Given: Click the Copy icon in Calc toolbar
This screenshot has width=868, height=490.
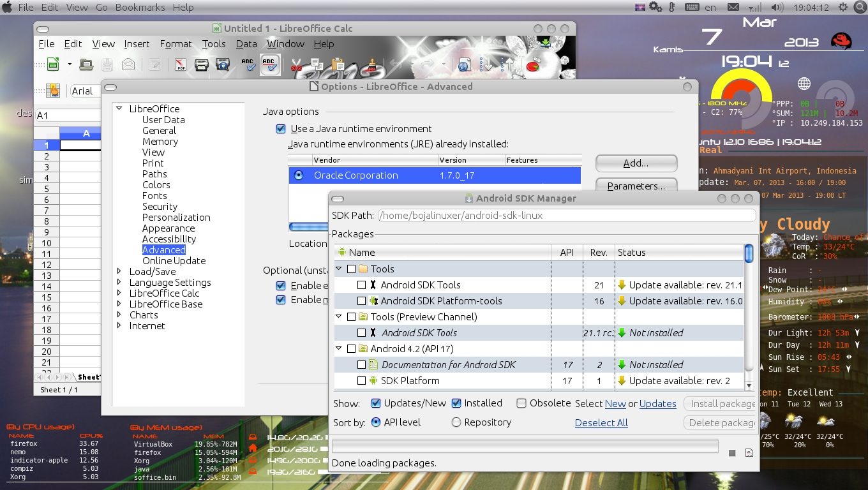Looking at the screenshot, I should [x=317, y=64].
